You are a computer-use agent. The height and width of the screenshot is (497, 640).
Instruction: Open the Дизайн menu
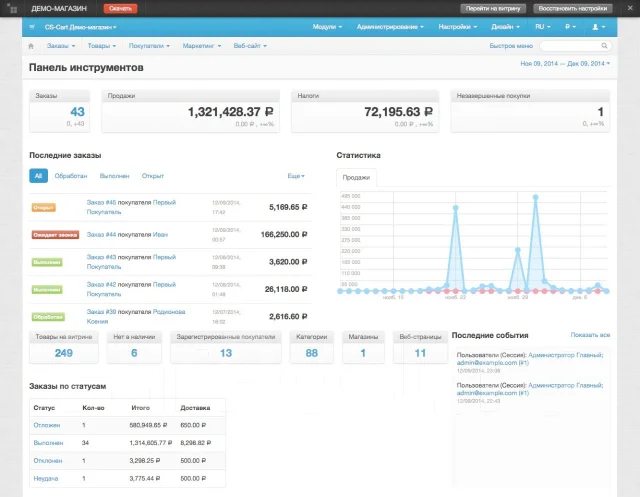pyautogui.click(x=505, y=27)
